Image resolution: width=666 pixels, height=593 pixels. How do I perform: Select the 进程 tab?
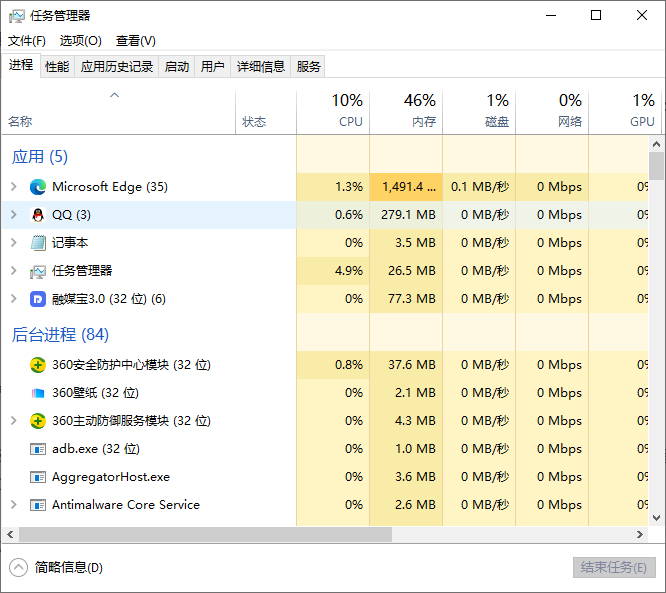pyautogui.click(x=21, y=65)
